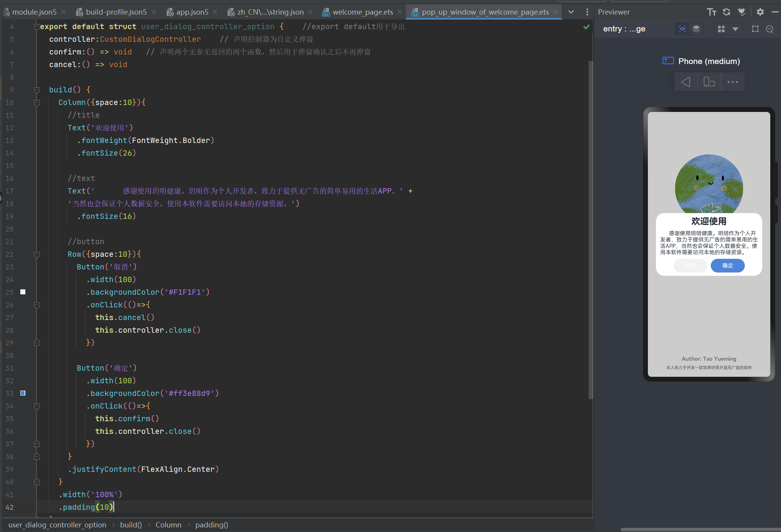Click the 欢迎使用 title in preview dialog
This screenshot has height=532, width=781.
709,221
